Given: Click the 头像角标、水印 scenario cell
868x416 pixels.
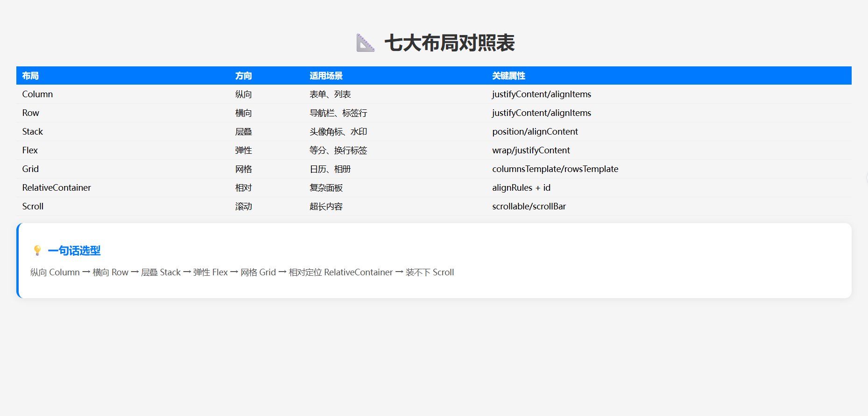Looking at the screenshot, I should click(x=338, y=131).
